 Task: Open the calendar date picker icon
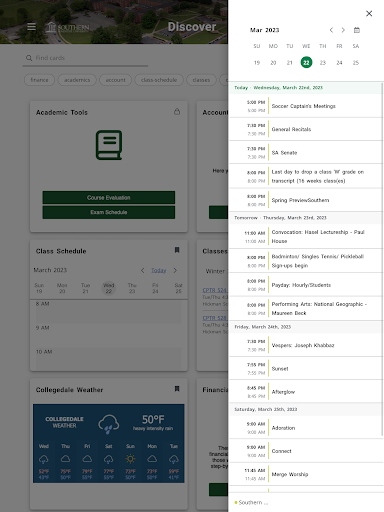357,30
